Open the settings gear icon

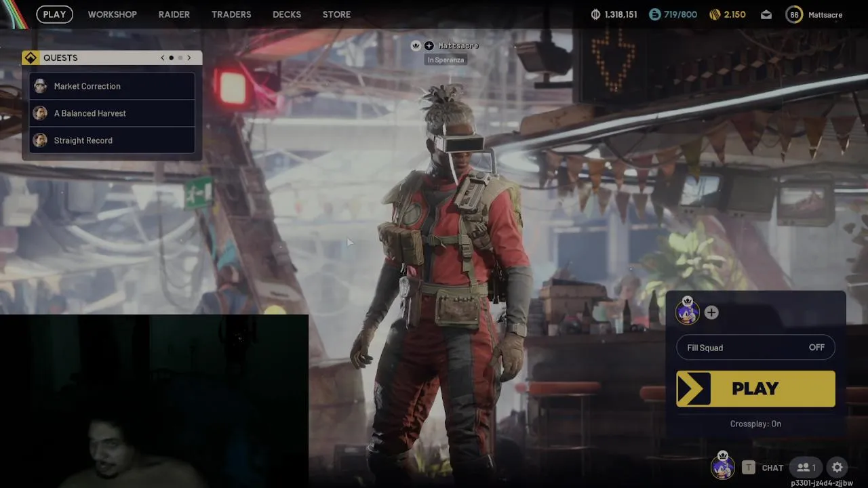pos(837,467)
